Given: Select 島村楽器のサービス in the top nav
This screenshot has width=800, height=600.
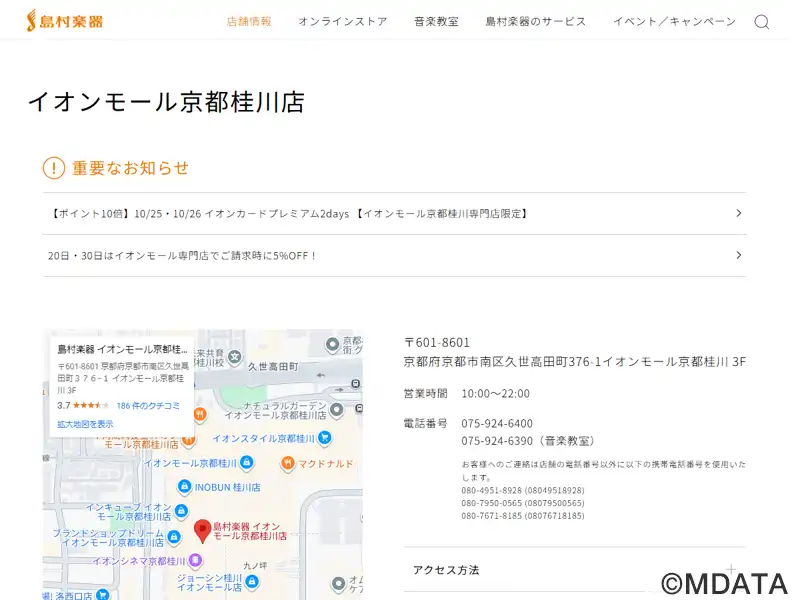Looking at the screenshot, I should click(536, 21).
